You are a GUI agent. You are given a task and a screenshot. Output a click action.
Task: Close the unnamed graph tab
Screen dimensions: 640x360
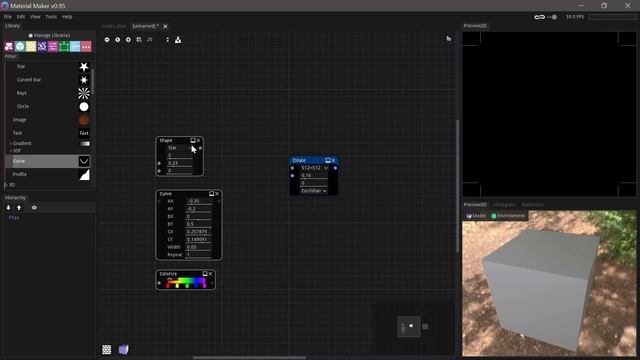pos(165,27)
